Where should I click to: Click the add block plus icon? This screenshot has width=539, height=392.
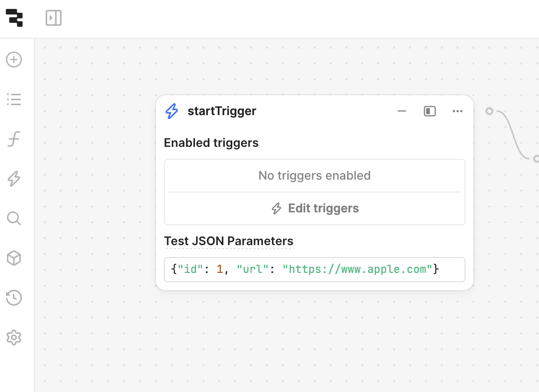[x=14, y=60]
